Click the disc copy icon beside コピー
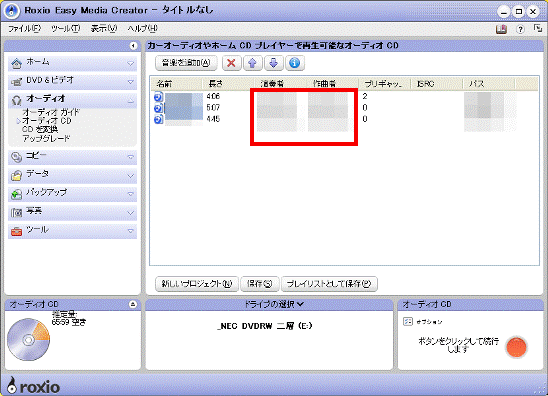This screenshot has height=396, width=548. click(16, 157)
